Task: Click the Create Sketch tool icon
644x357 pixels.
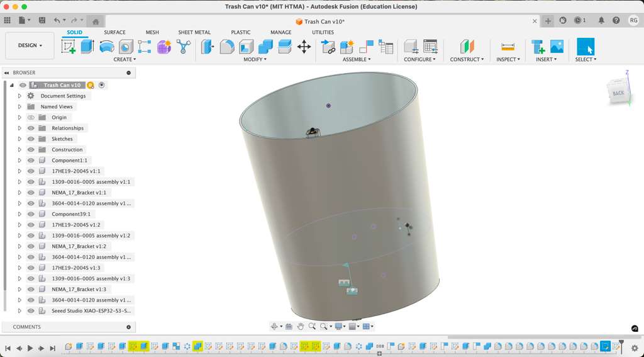Action: (x=69, y=47)
